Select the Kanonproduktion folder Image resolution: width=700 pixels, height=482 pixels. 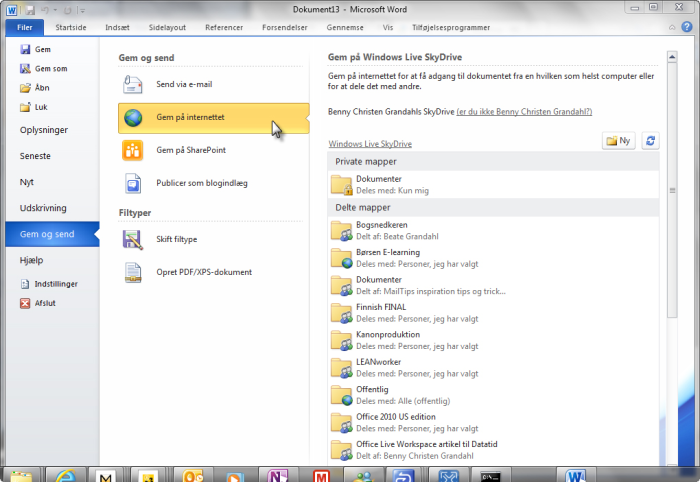493,340
